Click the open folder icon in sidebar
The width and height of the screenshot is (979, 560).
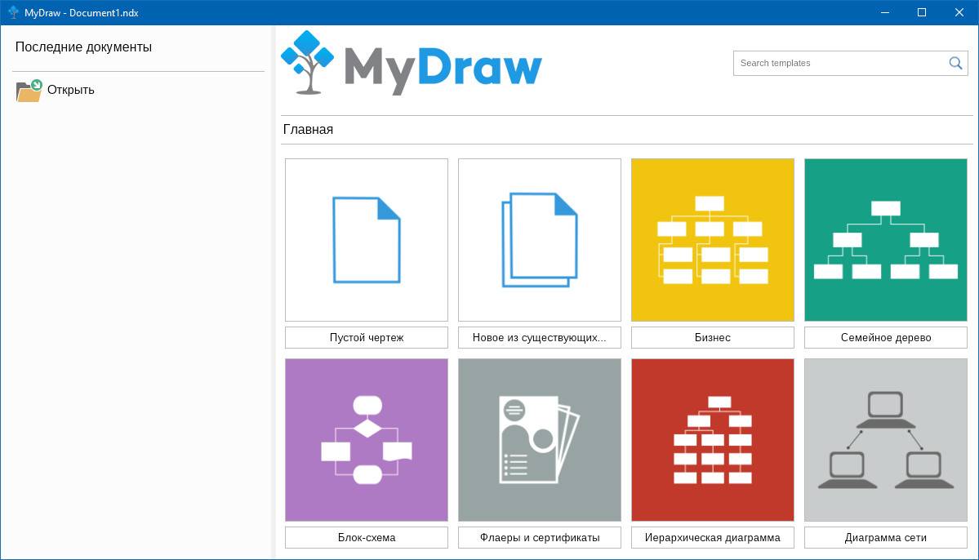coord(29,91)
